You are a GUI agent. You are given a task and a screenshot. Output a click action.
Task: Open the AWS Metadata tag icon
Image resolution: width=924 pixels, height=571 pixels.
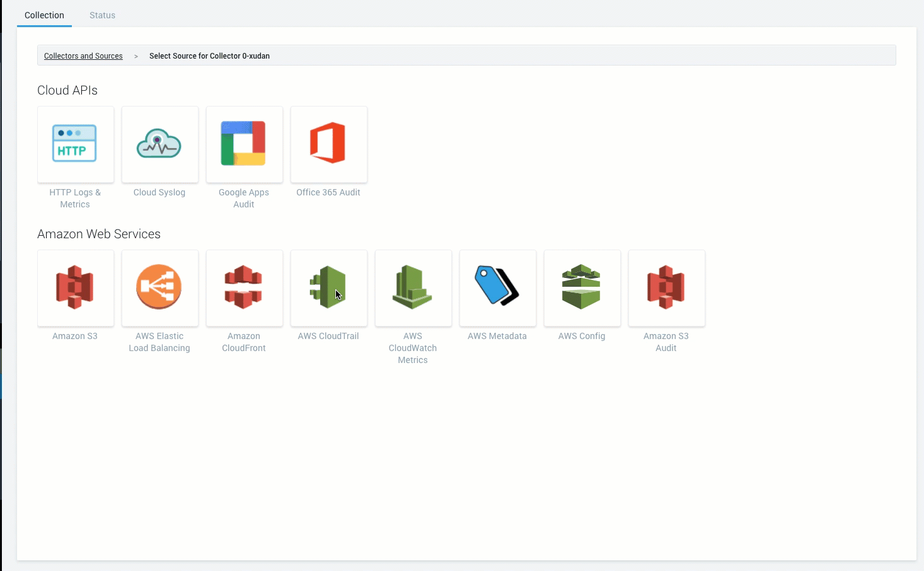[x=497, y=288]
